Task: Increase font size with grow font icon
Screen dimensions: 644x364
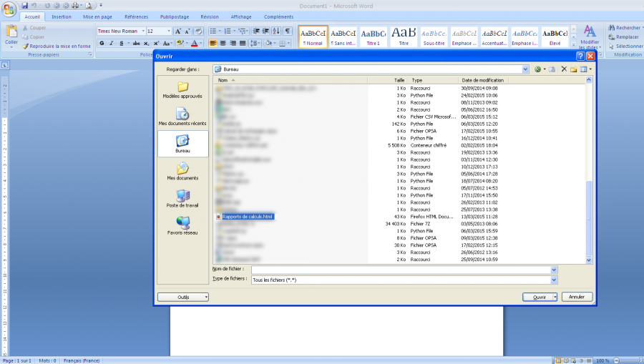Action: pyautogui.click(x=178, y=31)
